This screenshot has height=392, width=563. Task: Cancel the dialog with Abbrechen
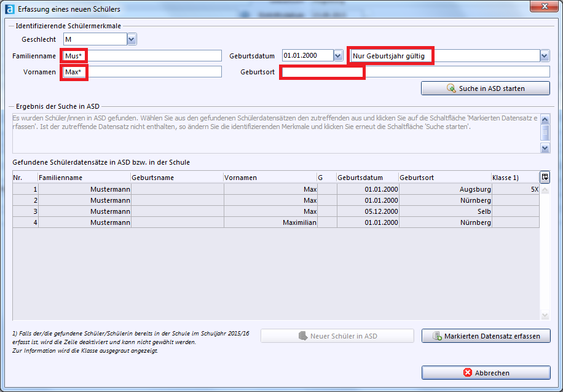pyautogui.click(x=486, y=372)
